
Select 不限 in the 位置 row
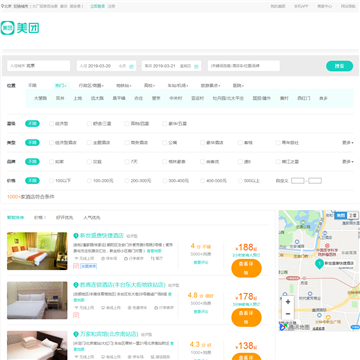tap(32, 86)
